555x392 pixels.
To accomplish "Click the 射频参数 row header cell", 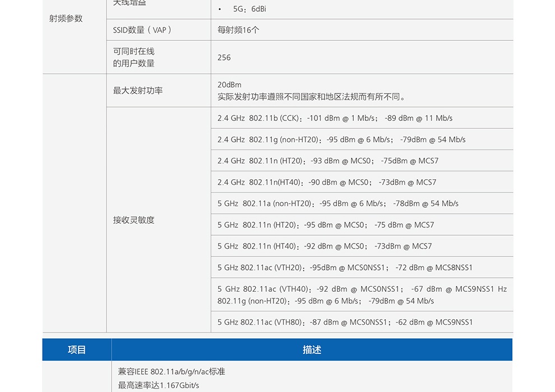I will tap(66, 18).
